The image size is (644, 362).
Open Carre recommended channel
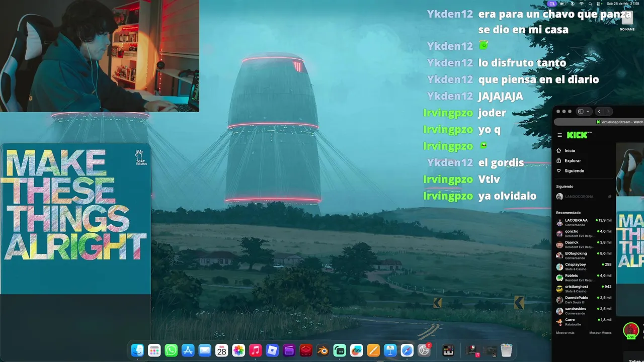(584, 322)
